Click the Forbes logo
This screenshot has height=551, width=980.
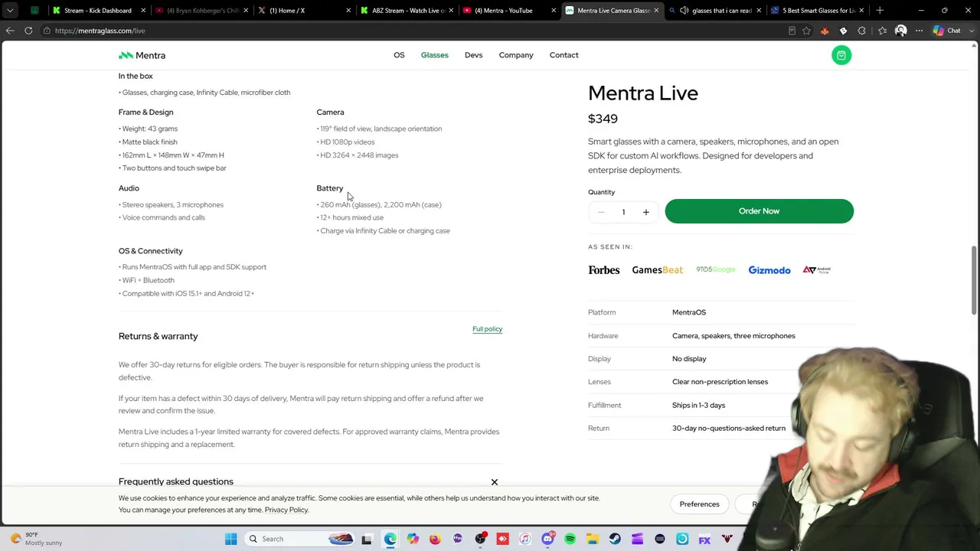point(604,270)
